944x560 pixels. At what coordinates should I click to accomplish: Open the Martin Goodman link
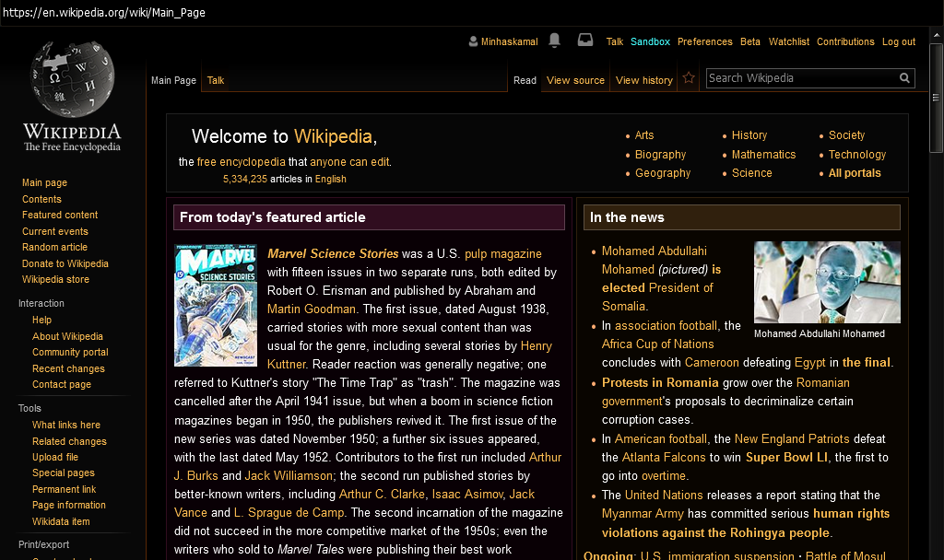tap(312, 309)
